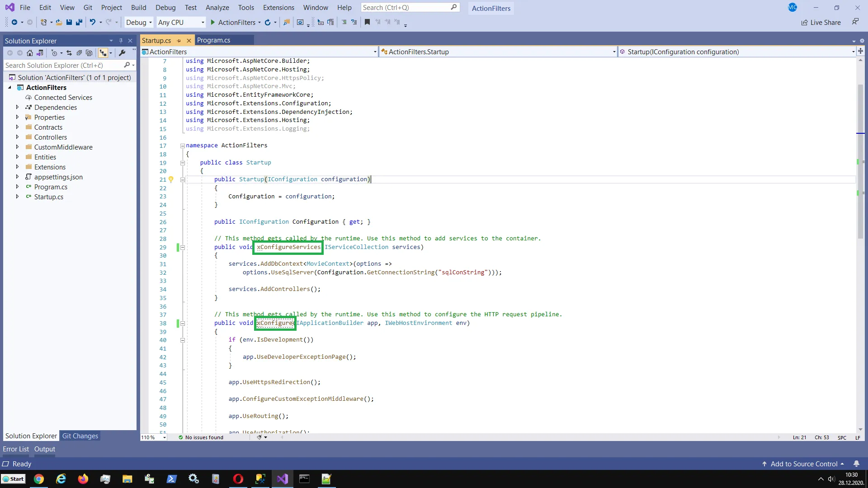Collapse the ConfigureServices method outline
Viewport: 868px width, 488px height.
click(x=183, y=247)
